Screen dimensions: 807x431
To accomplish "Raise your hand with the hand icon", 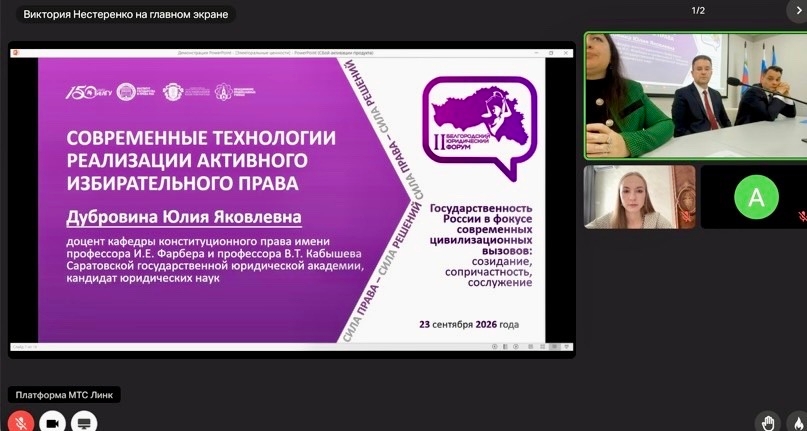I will pyautogui.click(x=768, y=422).
